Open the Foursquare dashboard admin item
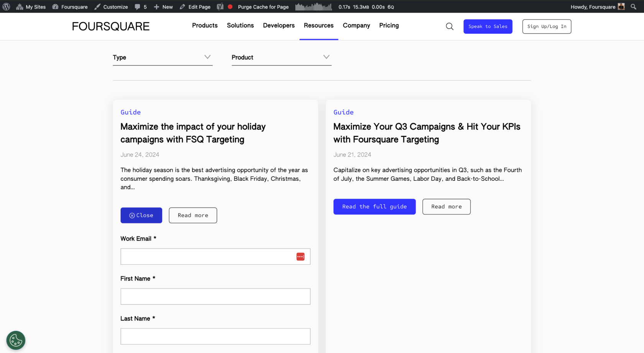This screenshot has width=644, height=353. coord(70,7)
